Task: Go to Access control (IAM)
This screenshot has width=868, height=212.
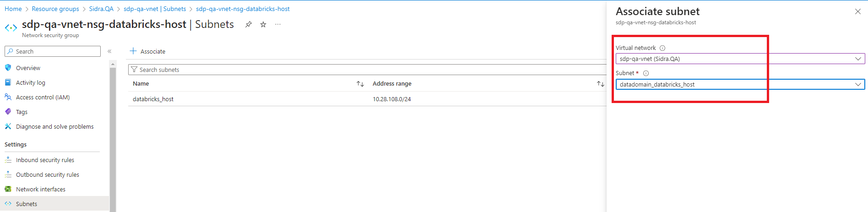Action: tap(43, 98)
